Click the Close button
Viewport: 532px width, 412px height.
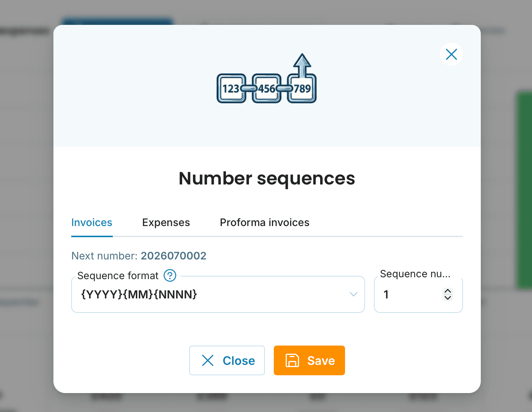tap(227, 360)
